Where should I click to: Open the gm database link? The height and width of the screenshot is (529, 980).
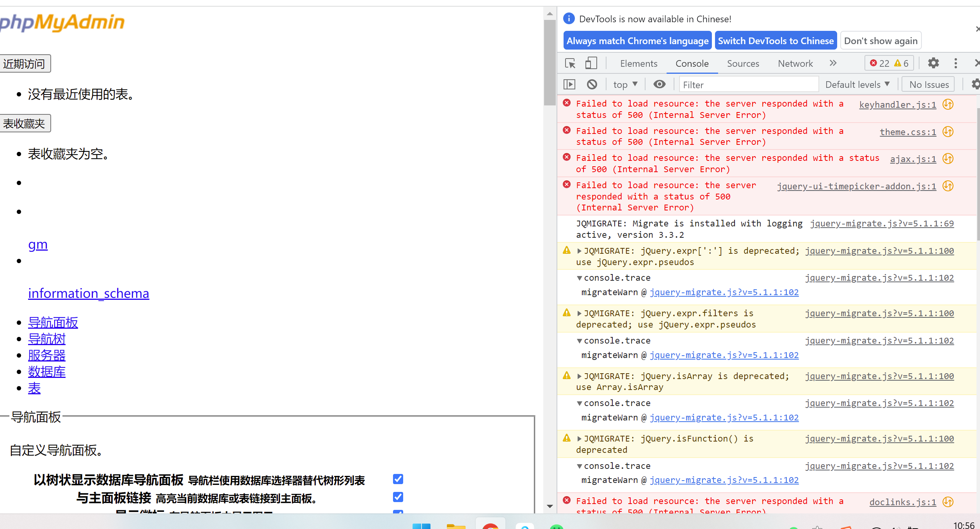[38, 244]
